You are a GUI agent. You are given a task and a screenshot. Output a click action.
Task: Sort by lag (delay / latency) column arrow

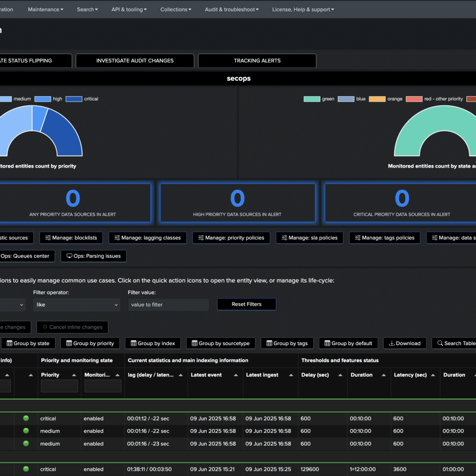[180, 375]
